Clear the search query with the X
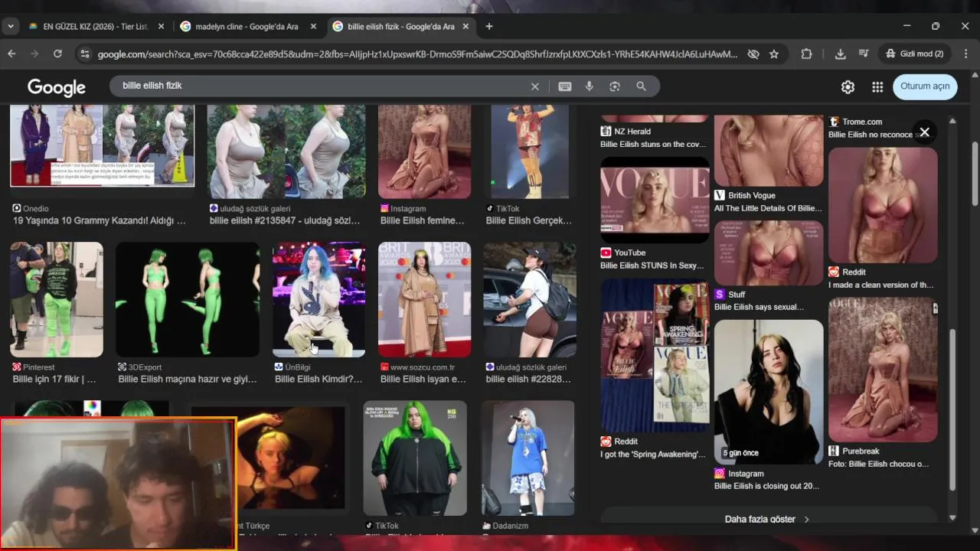Screen dimensions: 980x551 [x=535, y=86]
